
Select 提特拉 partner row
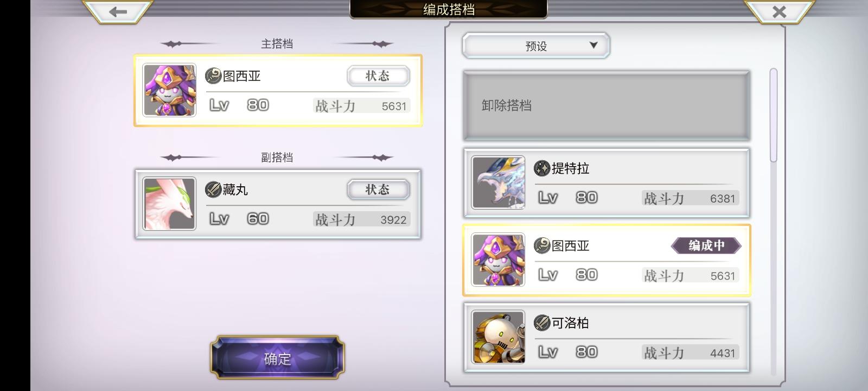click(x=607, y=183)
